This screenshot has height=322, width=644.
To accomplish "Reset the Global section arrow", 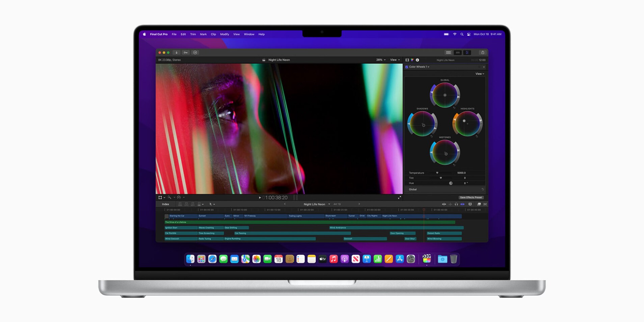I will 483,189.
